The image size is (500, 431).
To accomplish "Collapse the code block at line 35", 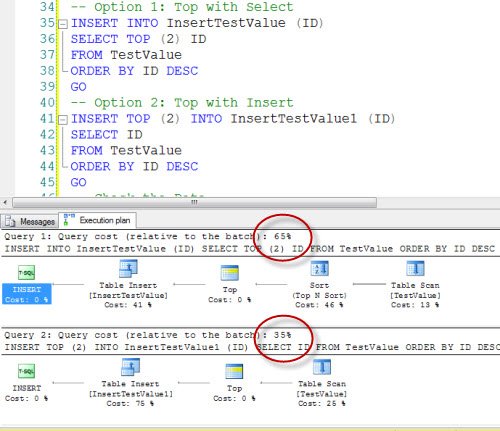I will 63,24.
